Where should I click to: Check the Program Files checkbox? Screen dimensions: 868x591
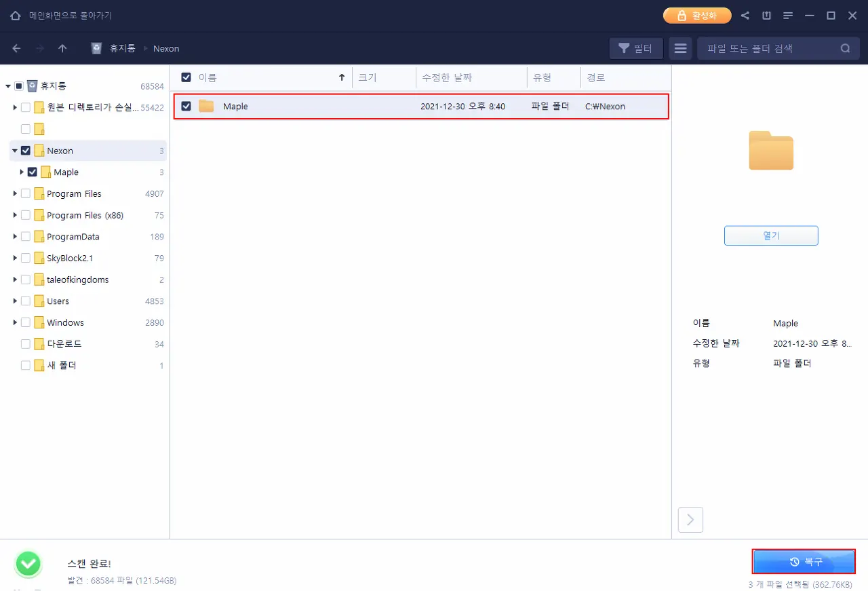(26, 193)
